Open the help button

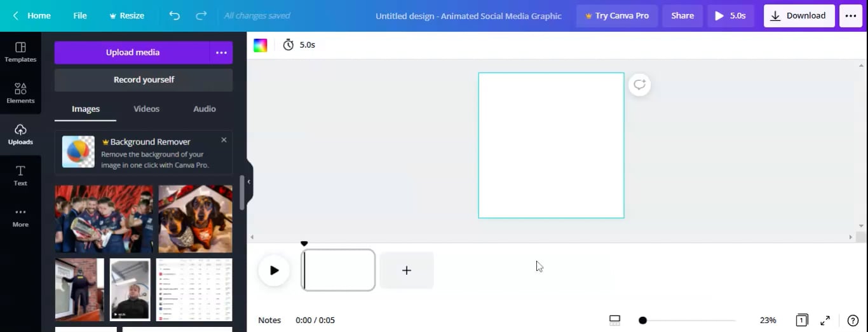(x=853, y=321)
